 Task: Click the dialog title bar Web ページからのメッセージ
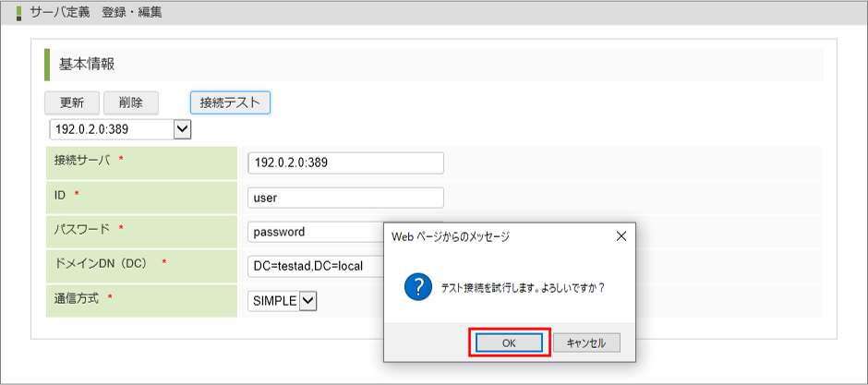451,236
